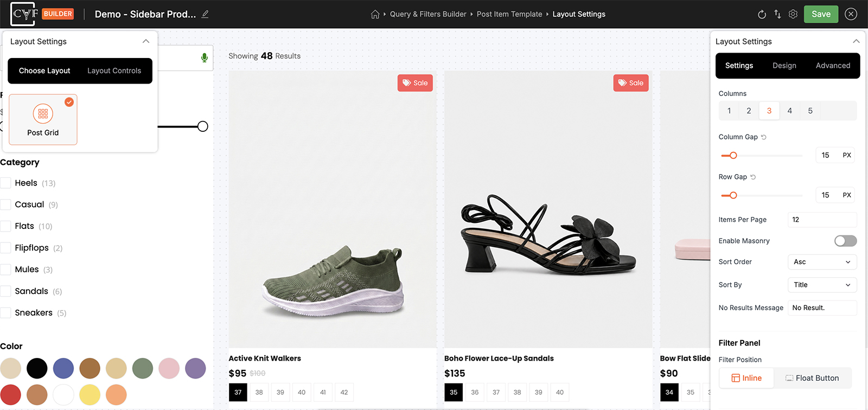The image size is (868, 410).
Task: Click the green microphone voice search icon
Action: (205, 57)
